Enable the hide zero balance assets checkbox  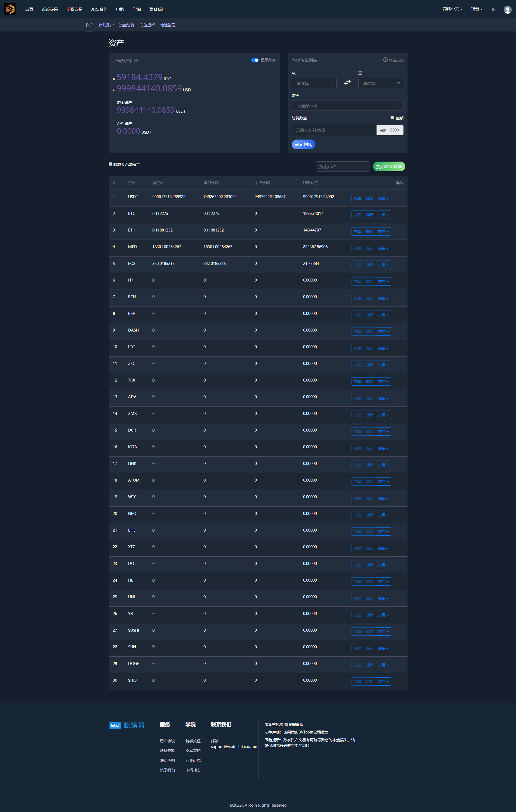[110, 164]
